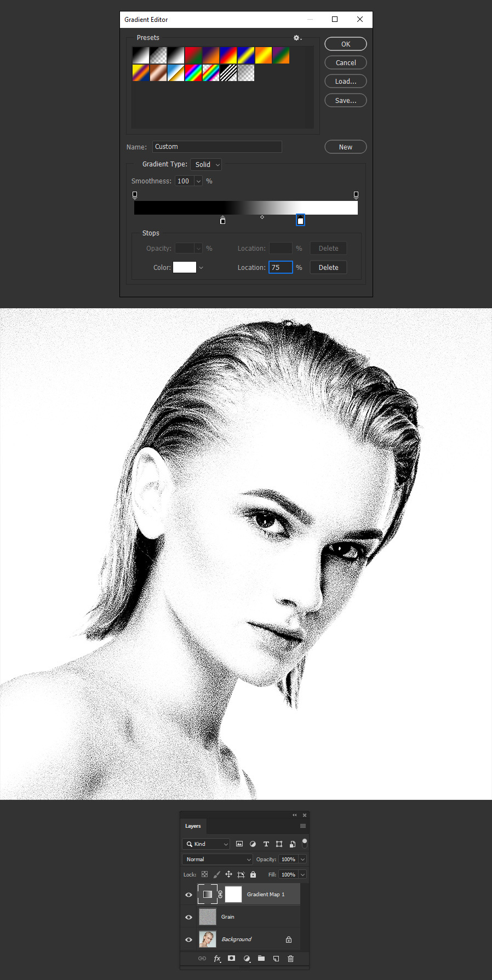Image resolution: width=492 pixels, height=980 pixels.
Task: Filter layers by shape layers
Action: click(x=279, y=844)
